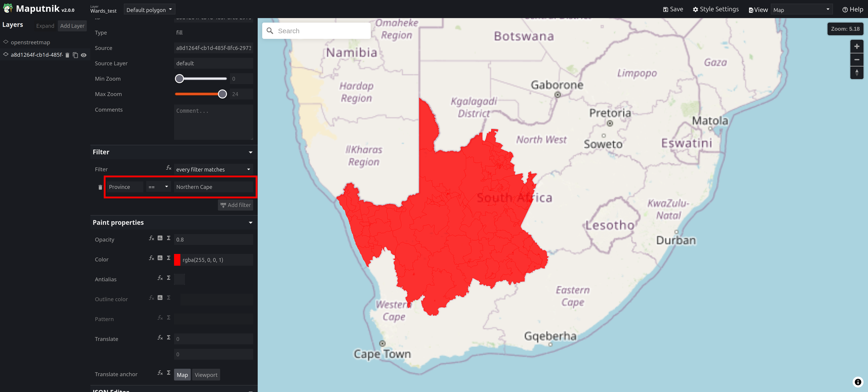Click the Map anchor option for Translate
The width and height of the screenshot is (868, 392).
click(x=182, y=375)
